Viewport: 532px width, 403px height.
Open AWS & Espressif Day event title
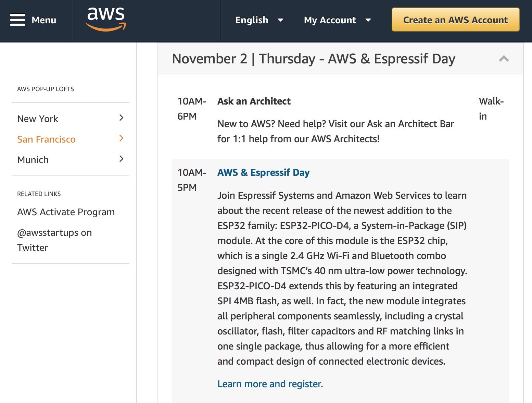point(263,172)
